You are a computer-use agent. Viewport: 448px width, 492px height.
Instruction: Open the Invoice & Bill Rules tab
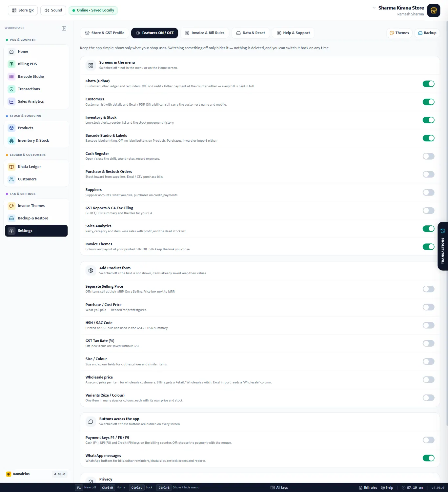coord(205,33)
